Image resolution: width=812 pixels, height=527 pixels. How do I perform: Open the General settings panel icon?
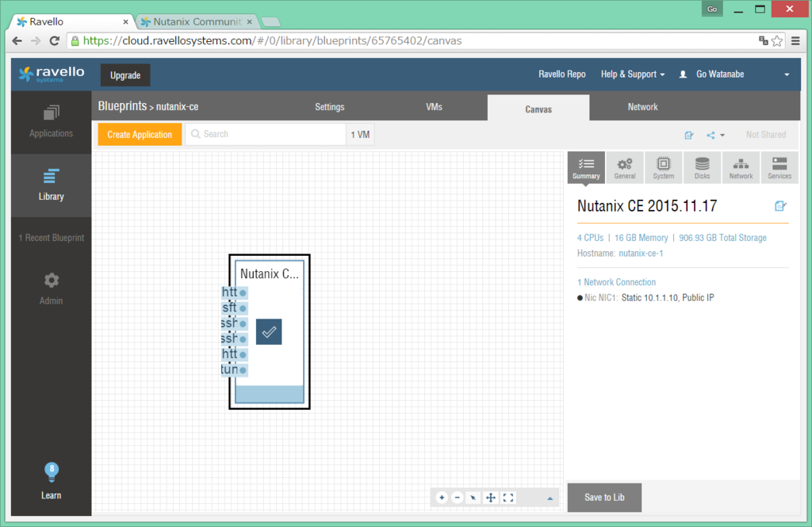(625, 167)
